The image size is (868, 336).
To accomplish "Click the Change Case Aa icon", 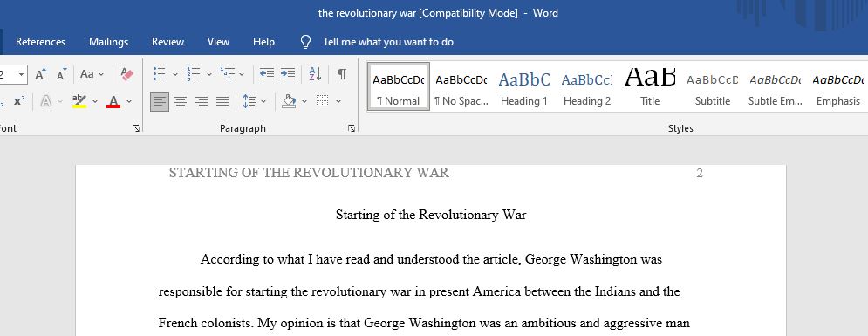I will [87, 74].
